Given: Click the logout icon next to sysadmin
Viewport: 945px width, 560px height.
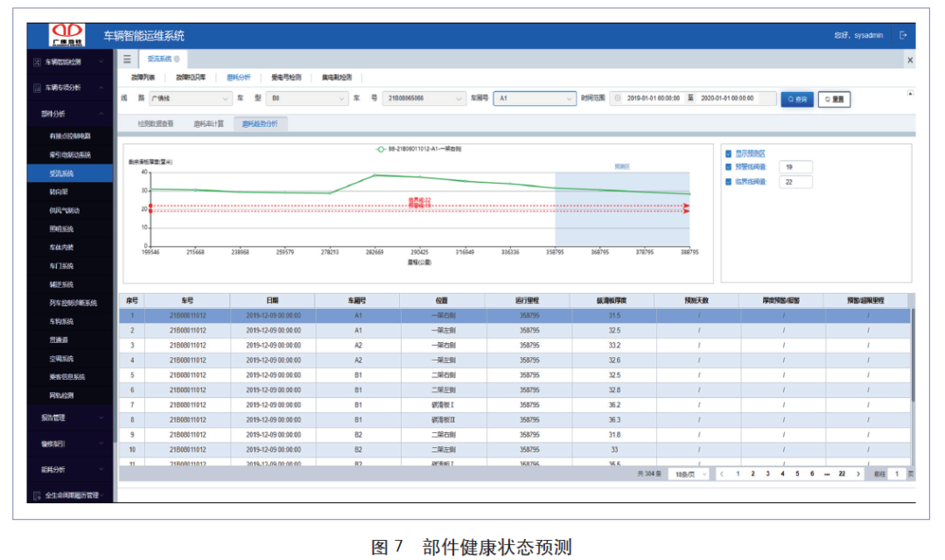Looking at the screenshot, I should pyautogui.click(x=903, y=36).
